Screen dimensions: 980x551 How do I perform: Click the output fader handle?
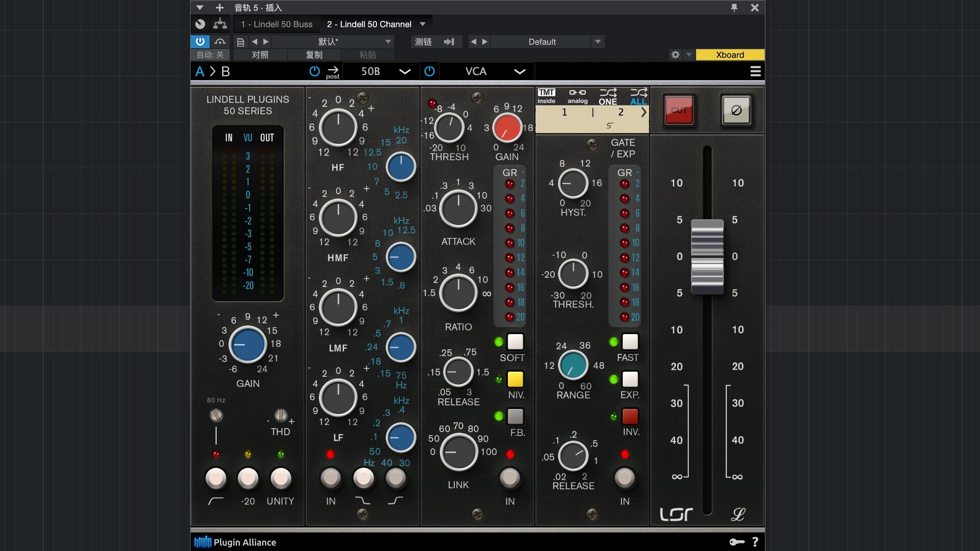point(707,257)
